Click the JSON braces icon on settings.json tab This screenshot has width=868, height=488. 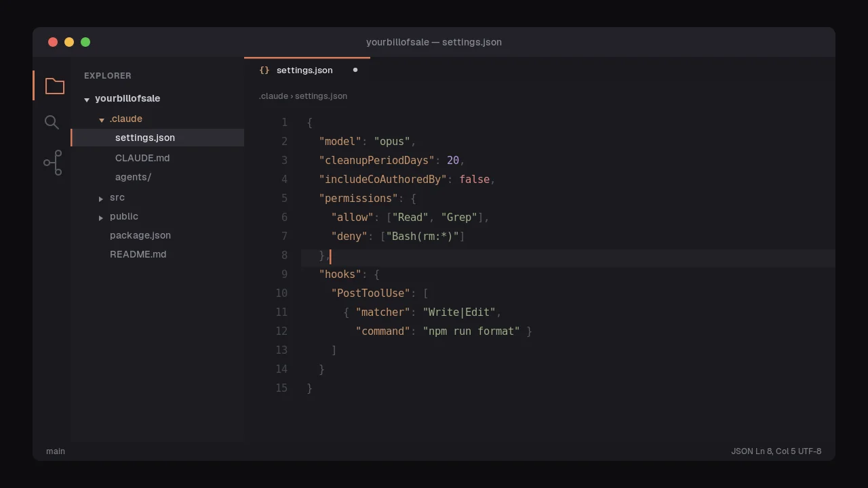264,70
